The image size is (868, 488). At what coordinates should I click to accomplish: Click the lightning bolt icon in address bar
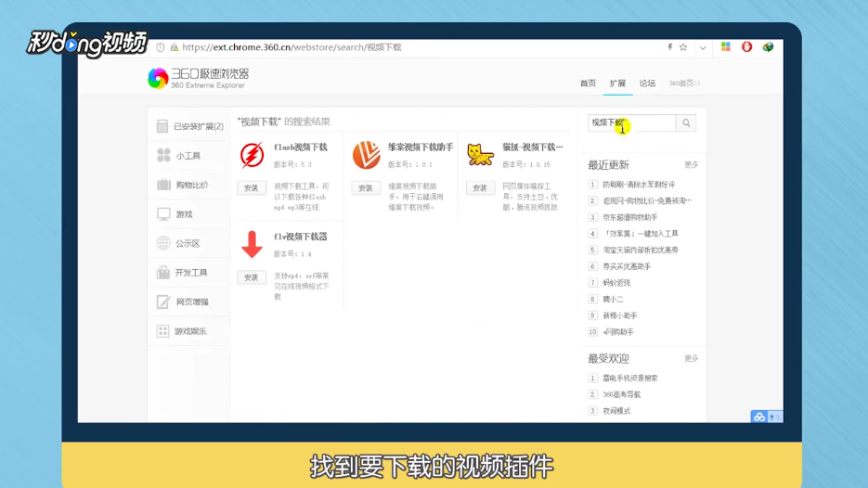(x=670, y=47)
